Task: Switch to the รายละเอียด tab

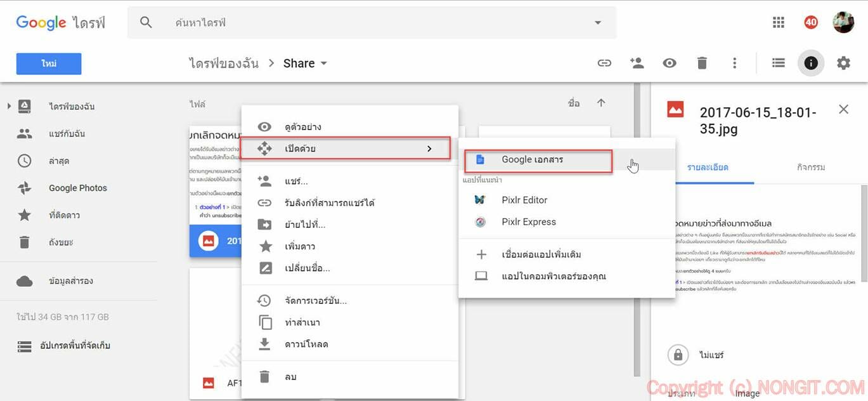Action: tap(708, 168)
